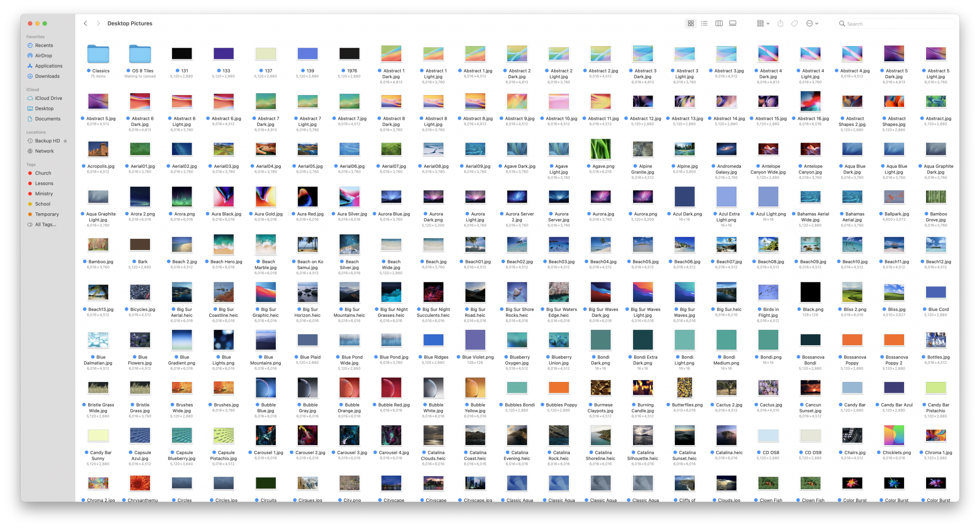
Task: Select CD OS8 thumbnail
Action: pos(768,435)
